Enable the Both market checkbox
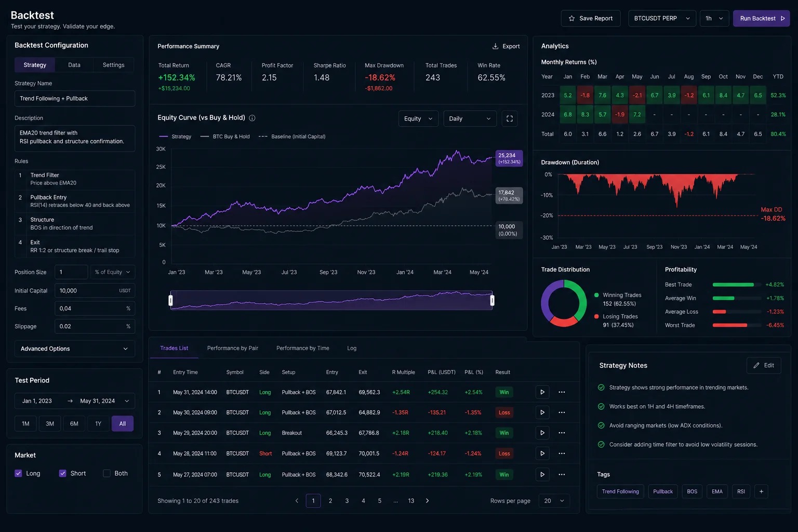The image size is (798, 532). point(107,473)
